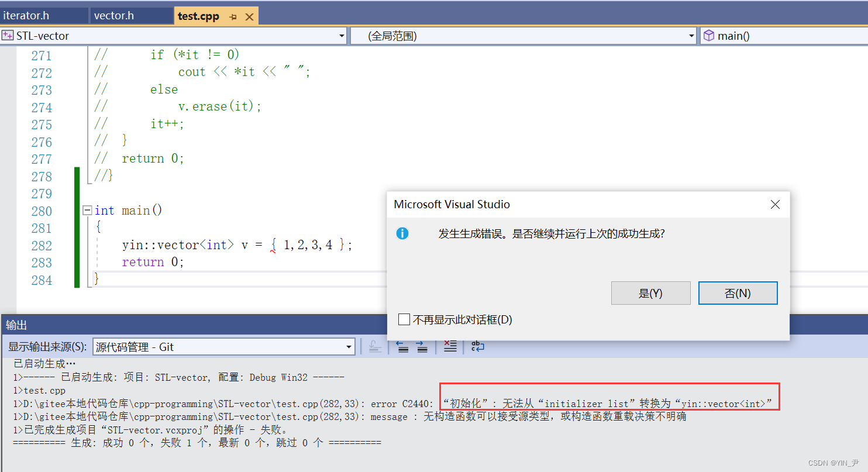Click the 否(N) button
This screenshot has height=472, width=868.
(x=738, y=293)
